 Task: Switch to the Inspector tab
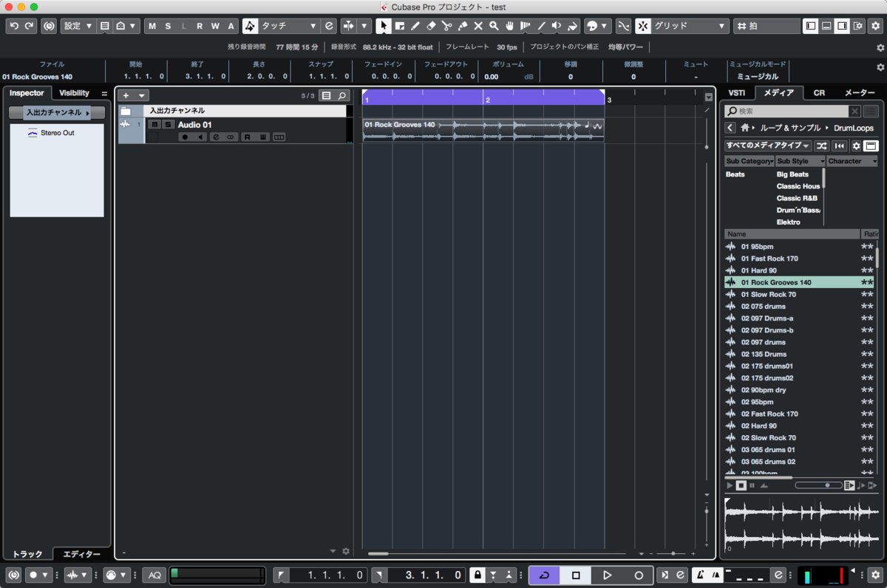click(x=27, y=93)
